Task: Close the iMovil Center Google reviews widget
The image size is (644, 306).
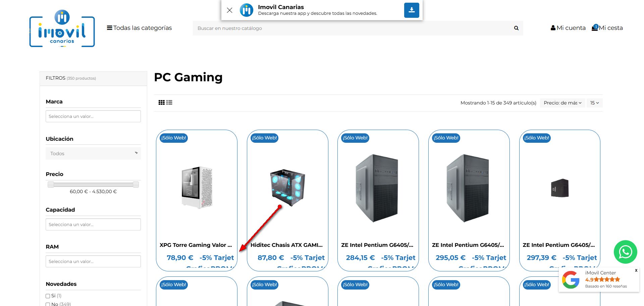Action: tap(636, 270)
